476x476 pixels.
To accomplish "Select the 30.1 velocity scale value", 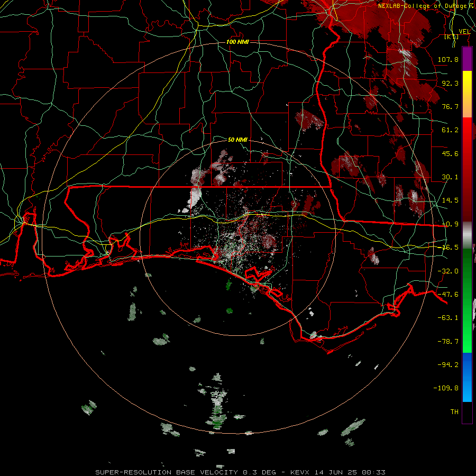I will [x=450, y=177].
